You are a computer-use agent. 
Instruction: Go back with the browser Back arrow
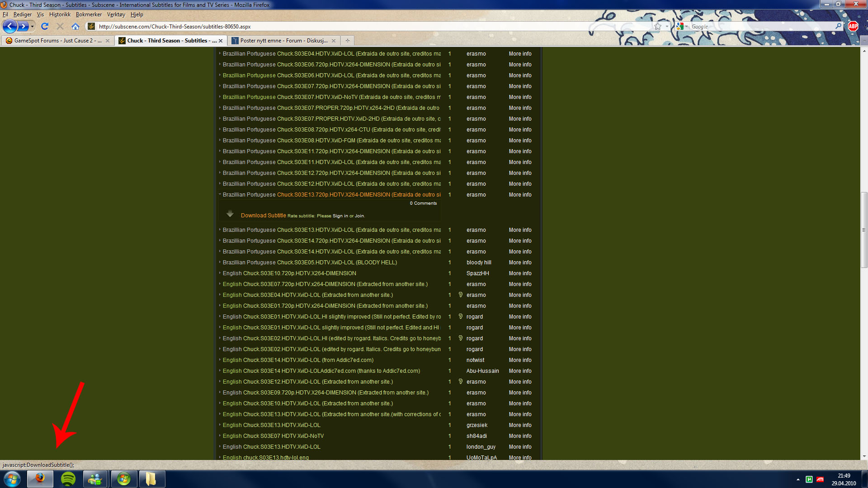point(10,26)
